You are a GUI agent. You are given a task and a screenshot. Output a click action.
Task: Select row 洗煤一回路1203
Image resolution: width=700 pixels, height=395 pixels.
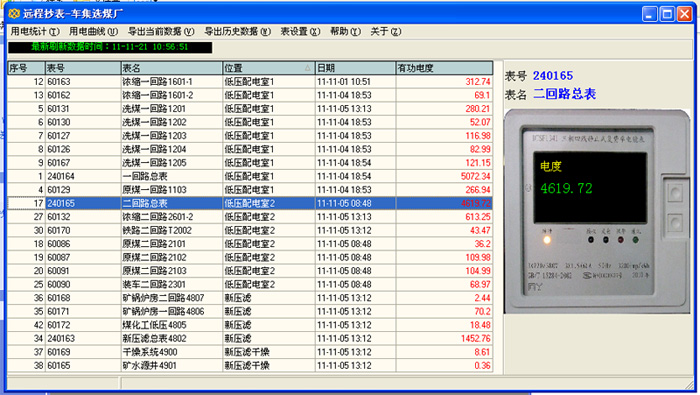250,136
